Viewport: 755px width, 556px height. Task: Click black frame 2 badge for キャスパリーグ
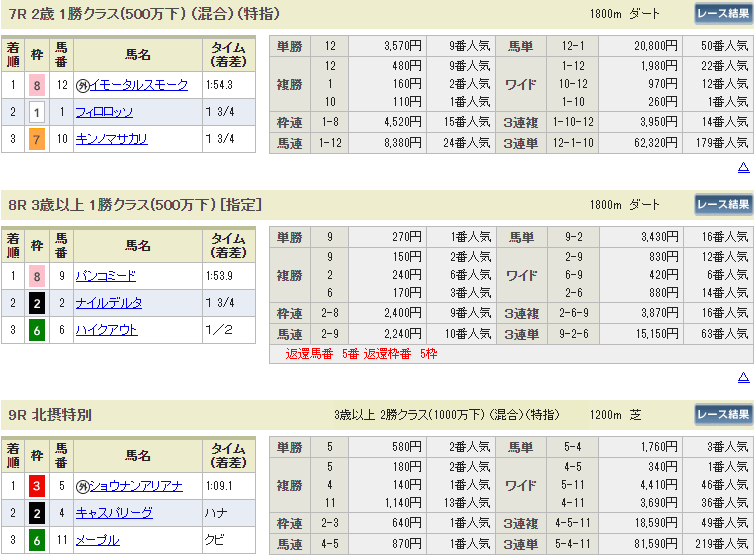(37, 513)
